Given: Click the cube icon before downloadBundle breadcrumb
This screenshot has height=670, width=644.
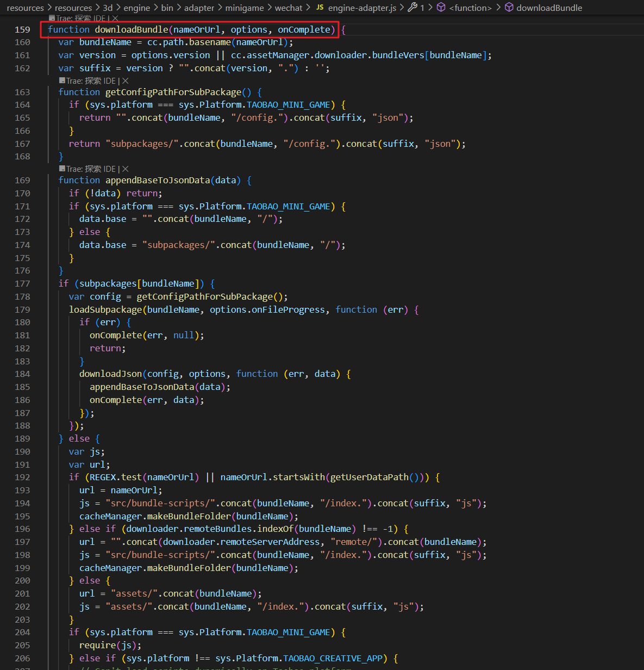Looking at the screenshot, I should (509, 8).
